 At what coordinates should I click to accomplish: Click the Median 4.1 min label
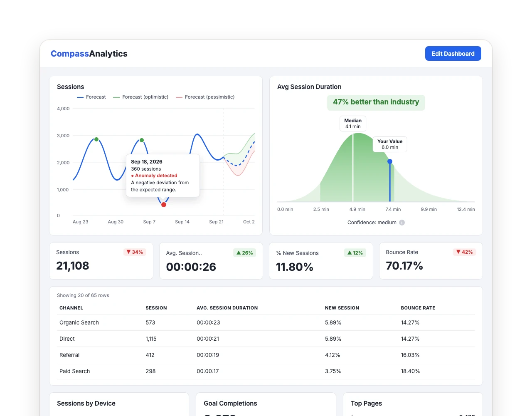coord(353,124)
